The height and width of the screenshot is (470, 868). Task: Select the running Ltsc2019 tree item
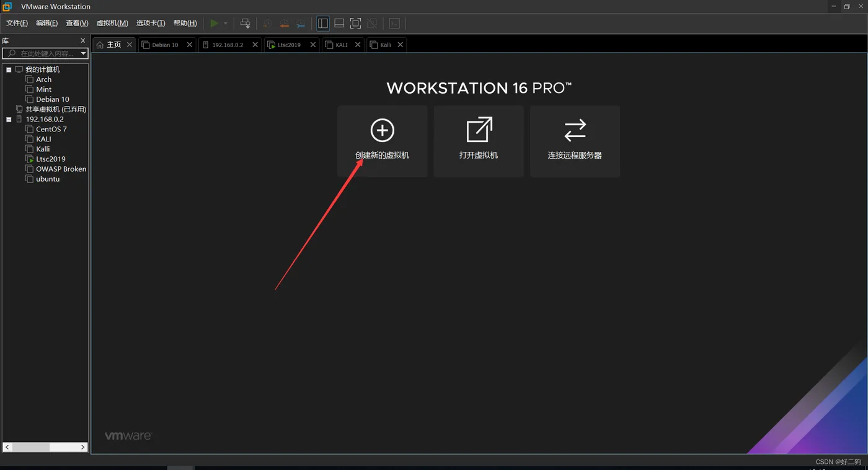50,159
